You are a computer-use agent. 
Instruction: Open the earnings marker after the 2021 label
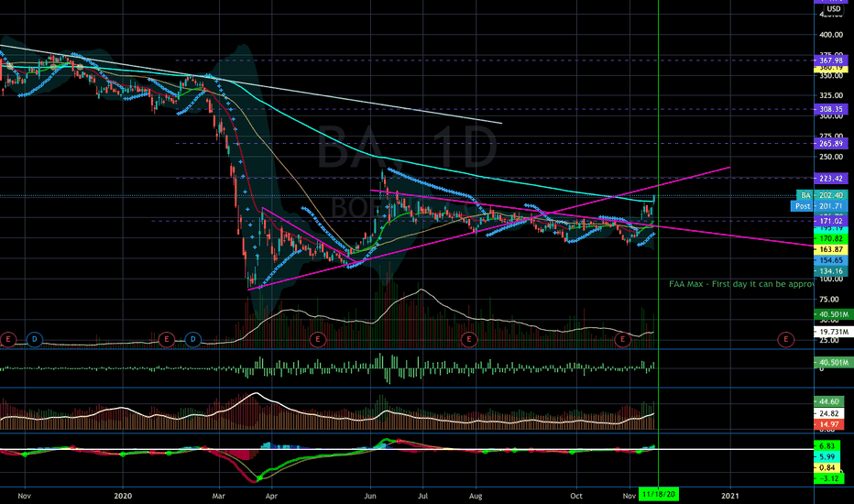tap(786, 339)
